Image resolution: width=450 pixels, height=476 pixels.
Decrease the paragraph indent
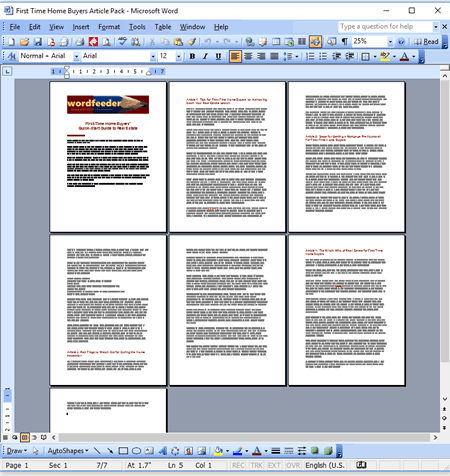[x=336, y=56]
